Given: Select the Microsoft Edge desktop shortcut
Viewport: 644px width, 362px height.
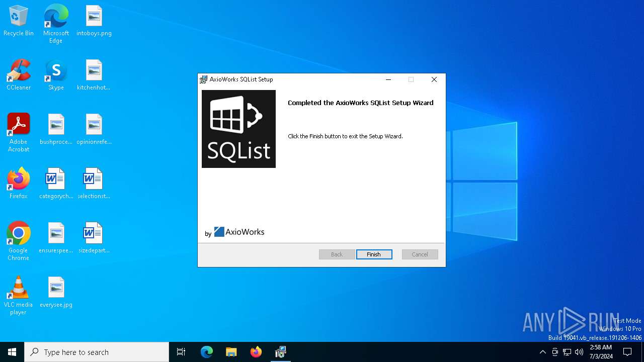Looking at the screenshot, I should (x=56, y=24).
